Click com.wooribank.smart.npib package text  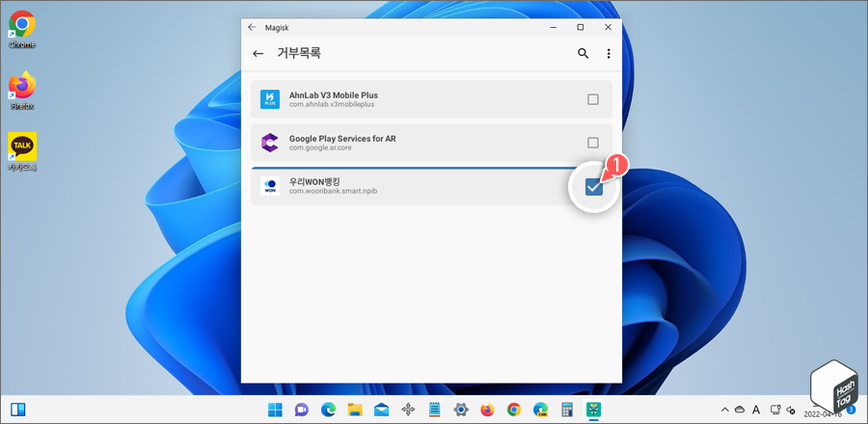pyautogui.click(x=334, y=191)
